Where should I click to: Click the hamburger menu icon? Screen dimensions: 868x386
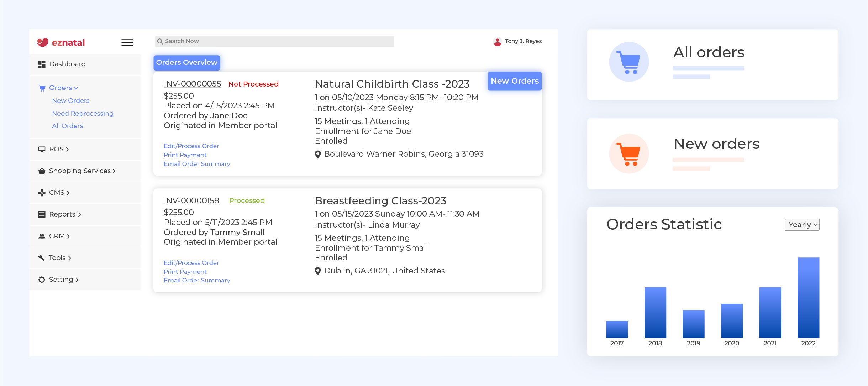coord(127,42)
